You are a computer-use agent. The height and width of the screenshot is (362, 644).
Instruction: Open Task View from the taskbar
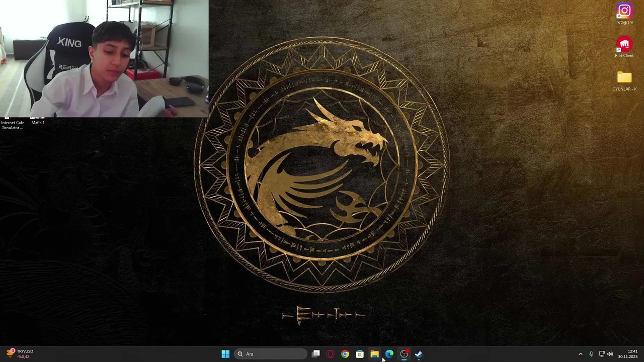click(x=316, y=354)
